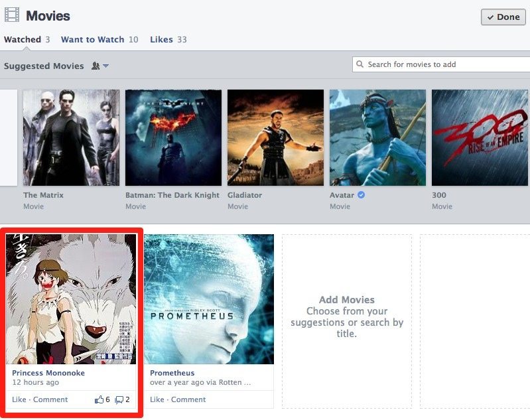
Task: Click the Prometheus title link
Action: pyautogui.click(x=172, y=373)
